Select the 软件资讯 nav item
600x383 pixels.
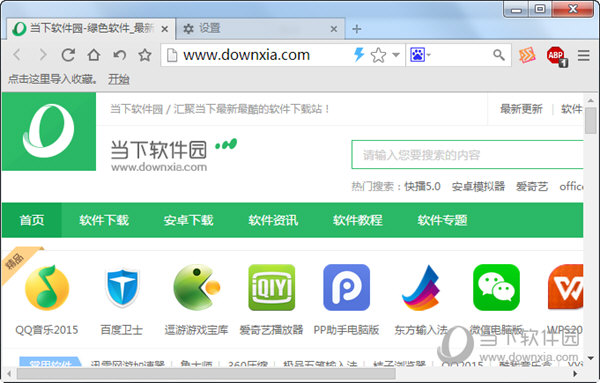[x=273, y=220]
